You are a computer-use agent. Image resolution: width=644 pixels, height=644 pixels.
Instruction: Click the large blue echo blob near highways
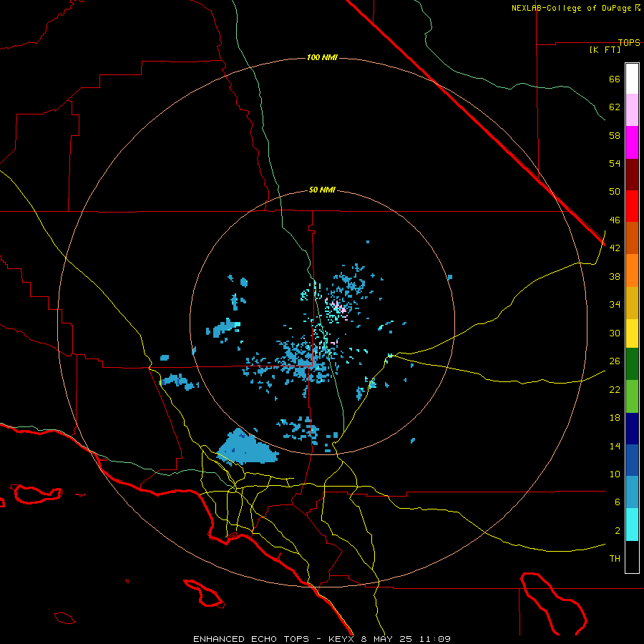[x=247, y=447]
